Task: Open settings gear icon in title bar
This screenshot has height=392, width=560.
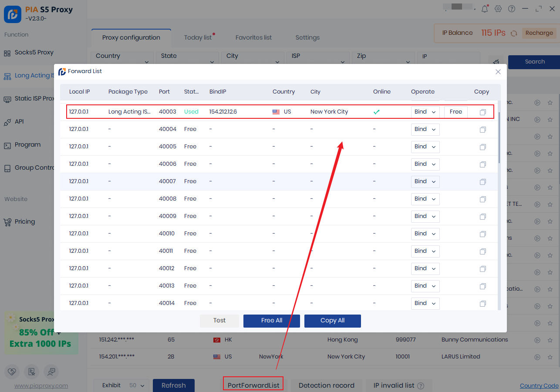Action: click(498, 9)
